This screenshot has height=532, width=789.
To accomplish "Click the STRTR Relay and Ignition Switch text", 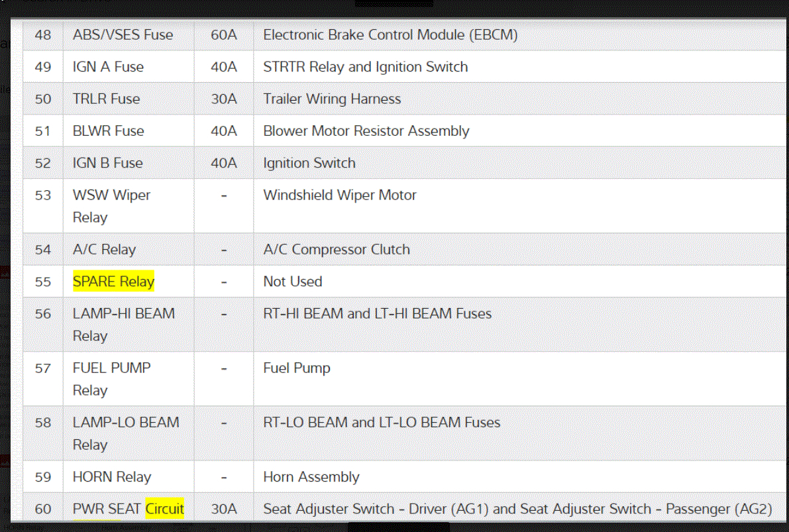I will tap(365, 67).
